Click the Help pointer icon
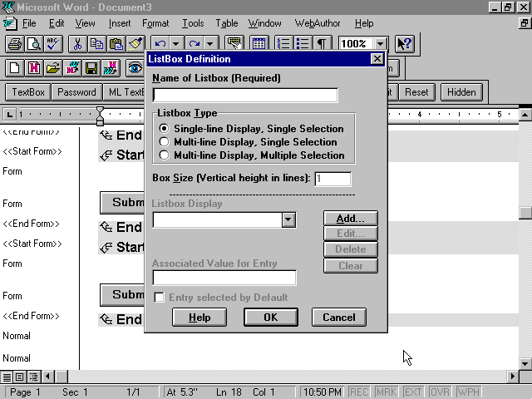This screenshot has width=532, height=399. tap(404, 44)
